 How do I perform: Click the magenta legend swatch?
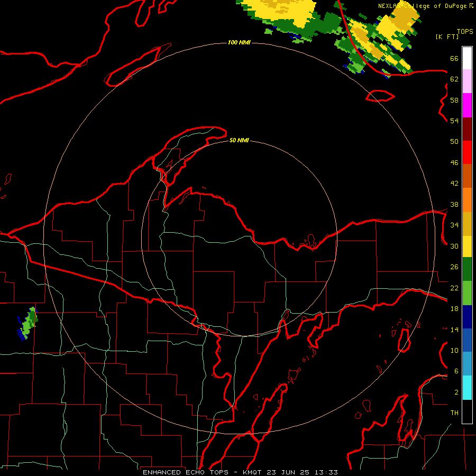tap(467, 105)
